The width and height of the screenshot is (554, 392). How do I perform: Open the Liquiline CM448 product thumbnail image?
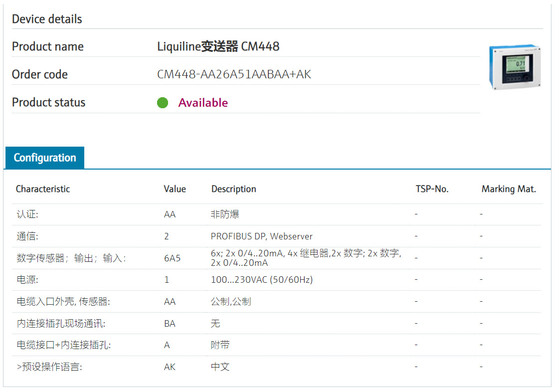515,67
